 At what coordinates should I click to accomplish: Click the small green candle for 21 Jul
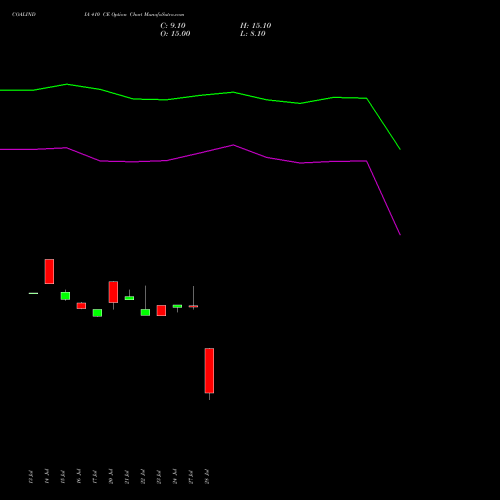pos(129,298)
